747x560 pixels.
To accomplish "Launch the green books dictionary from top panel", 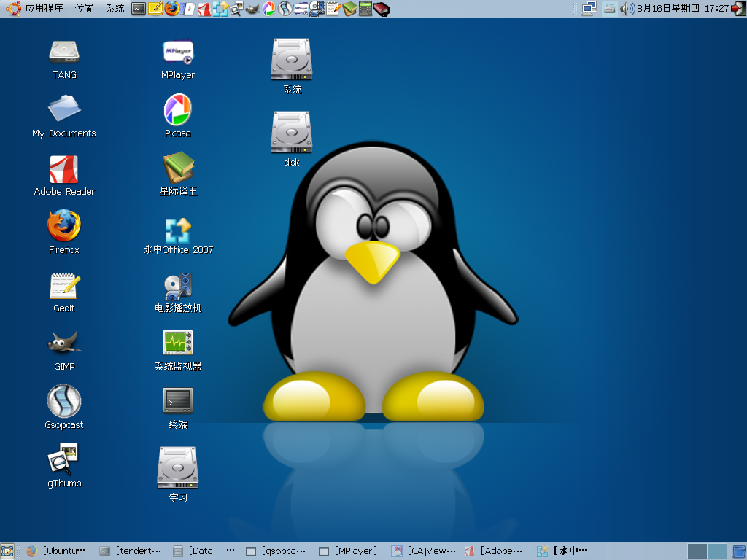I will (349, 9).
